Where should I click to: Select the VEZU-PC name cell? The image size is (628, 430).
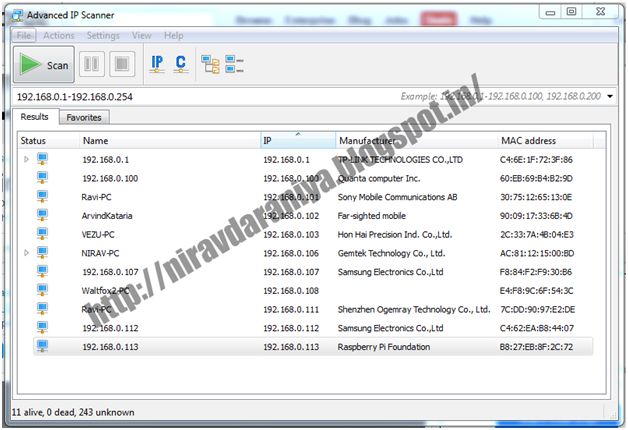click(x=98, y=235)
